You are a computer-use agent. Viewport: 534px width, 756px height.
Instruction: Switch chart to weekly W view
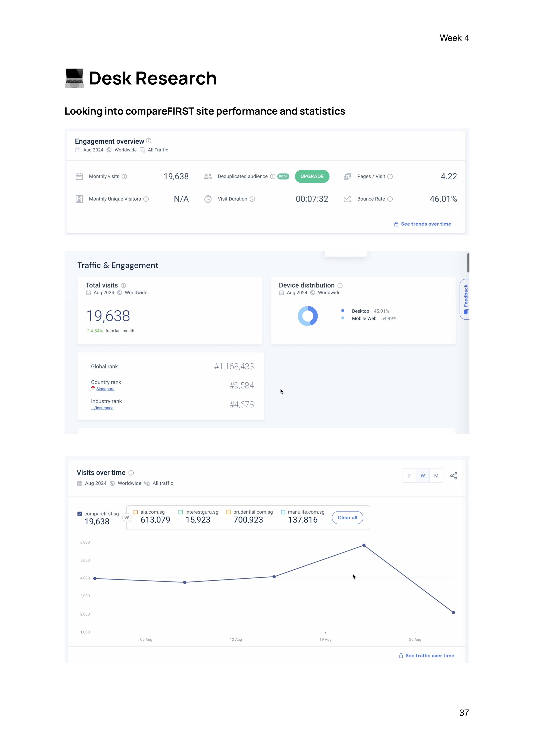[423, 475]
